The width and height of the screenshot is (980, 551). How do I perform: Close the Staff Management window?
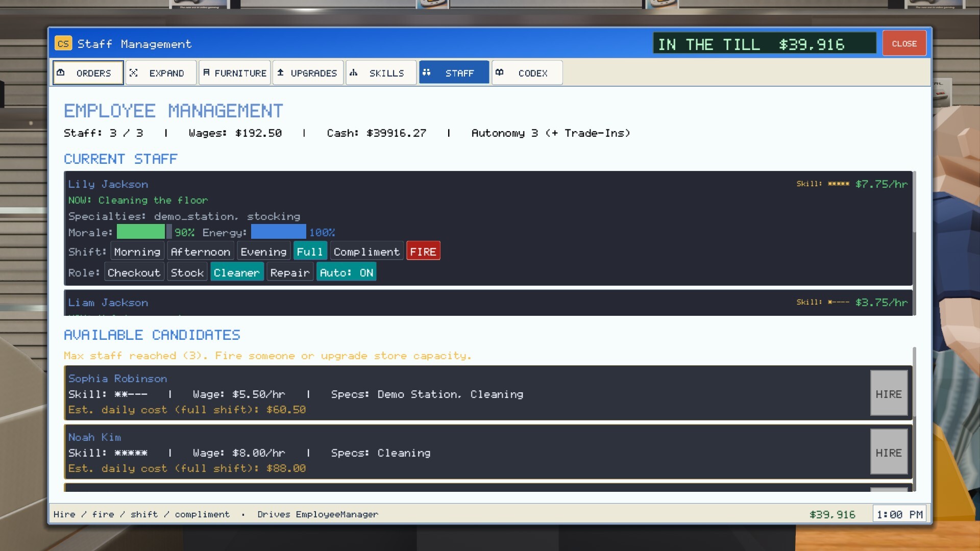point(904,44)
